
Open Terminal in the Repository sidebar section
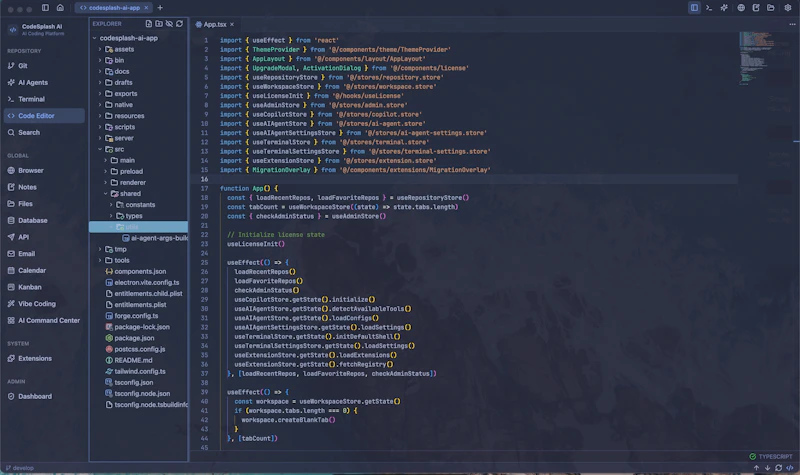pos(44,99)
